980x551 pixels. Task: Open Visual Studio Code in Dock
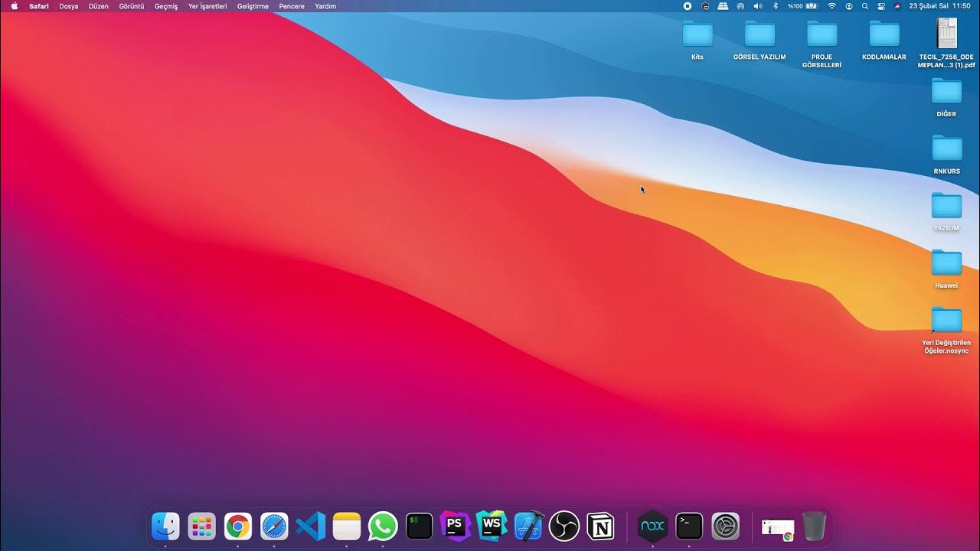coord(311,527)
